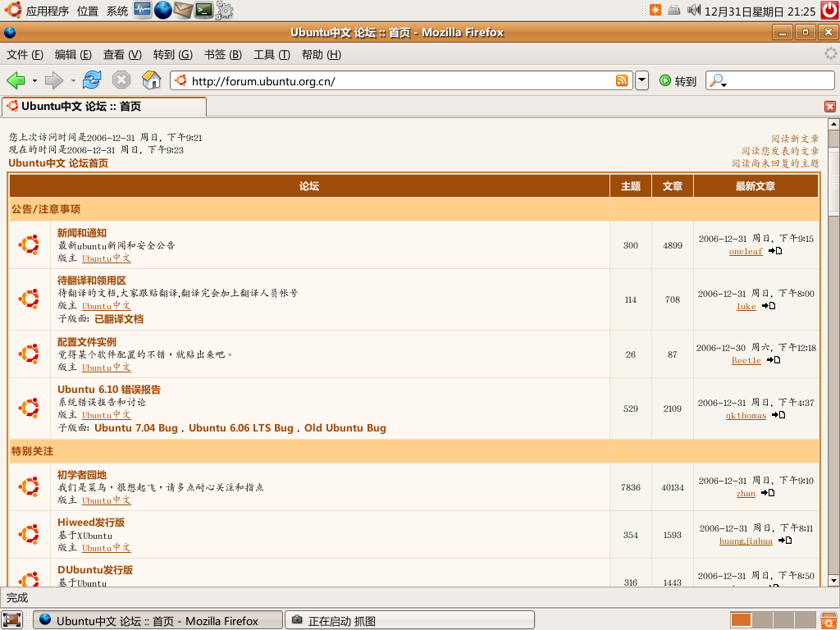
Task: Open the 位置 panel menu
Action: point(87,11)
